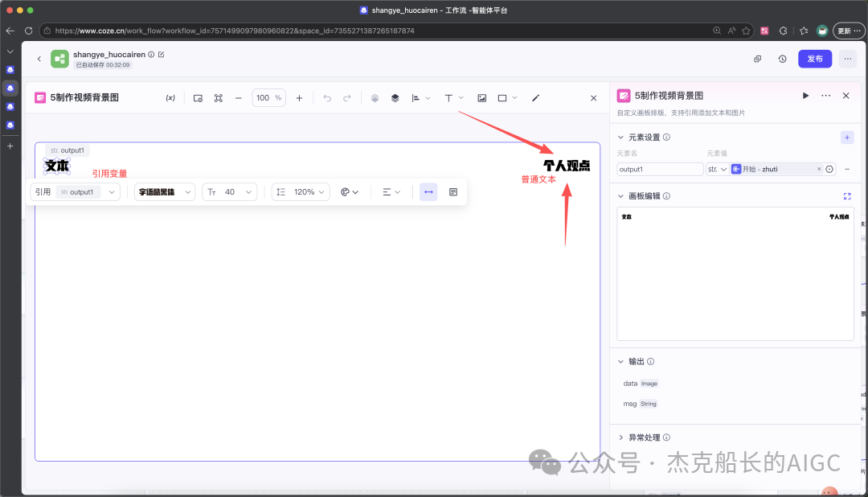Screen dimensions: 868x497
Task: Click the duplicate workflow icon
Action: pos(757,59)
